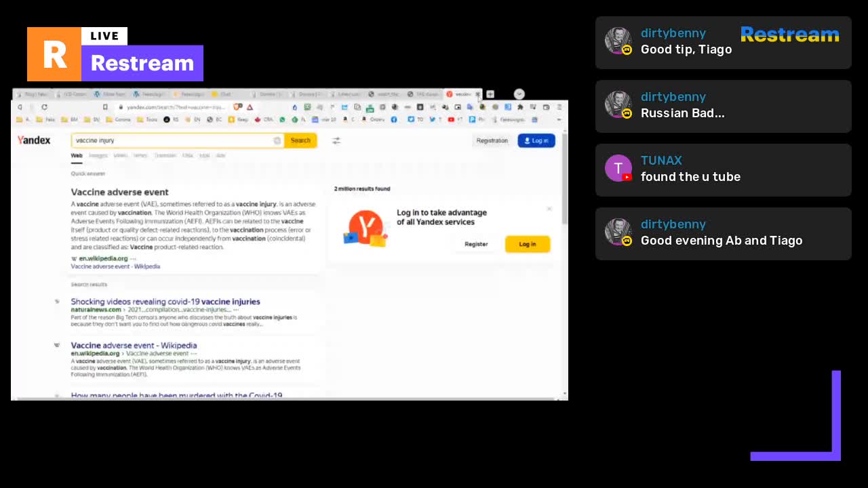Click the bookmark icon beside the address bar
Image resolution: width=868 pixels, height=488 pixels.
105,107
